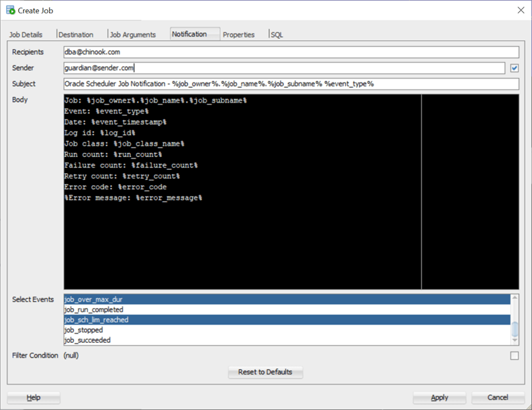Click the 'Event: %event_type%' body line
Viewport: 532px width, 410px height.
pyautogui.click(x=107, y=111)
